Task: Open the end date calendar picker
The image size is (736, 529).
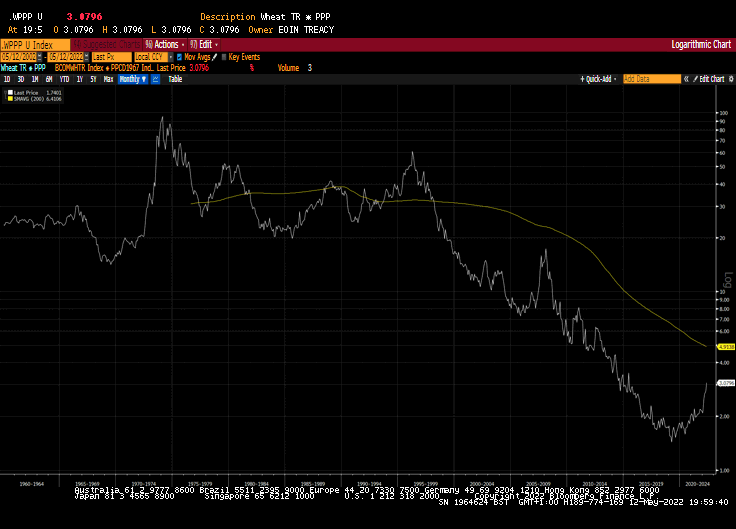Action: pos(86,57)
